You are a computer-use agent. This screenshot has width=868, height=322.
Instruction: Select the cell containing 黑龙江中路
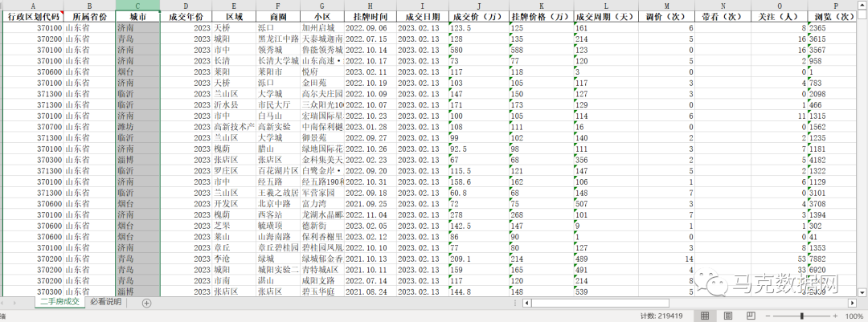pos(278,39)
